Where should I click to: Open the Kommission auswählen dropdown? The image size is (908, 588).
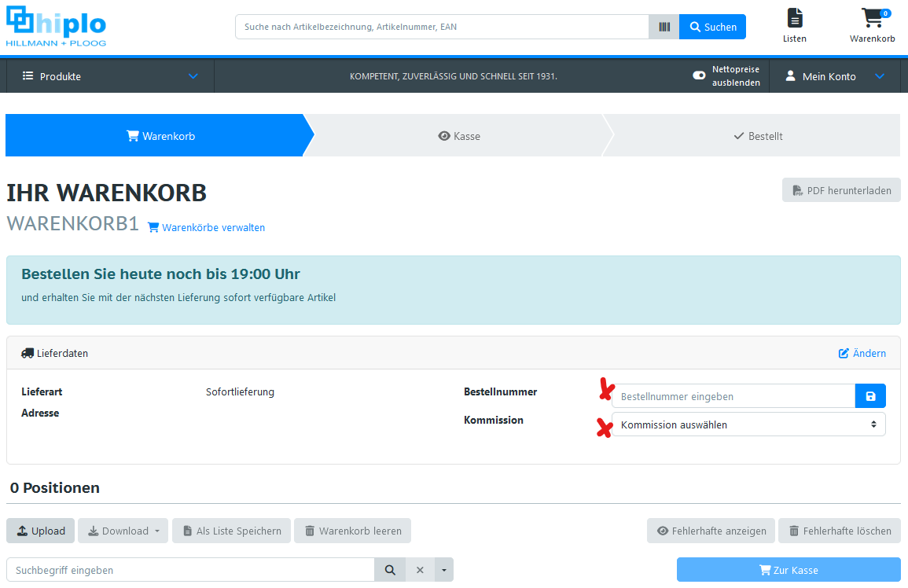point(748,424)
